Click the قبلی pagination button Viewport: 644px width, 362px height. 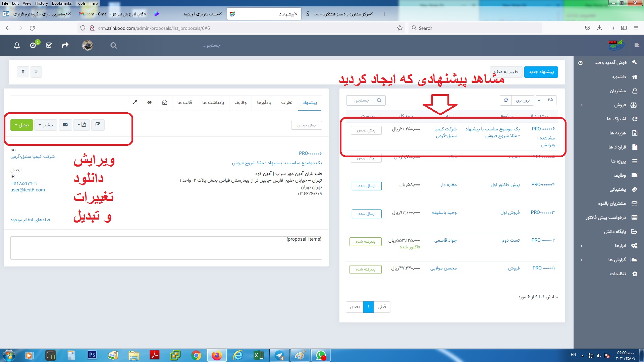click(x=382, y=307)
